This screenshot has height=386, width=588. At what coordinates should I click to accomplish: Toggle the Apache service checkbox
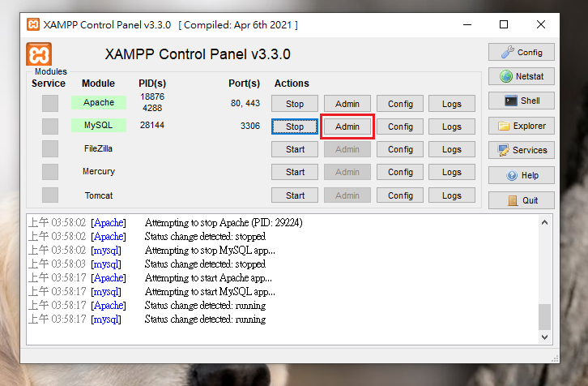pyautogui.click(x=50, y=103)
